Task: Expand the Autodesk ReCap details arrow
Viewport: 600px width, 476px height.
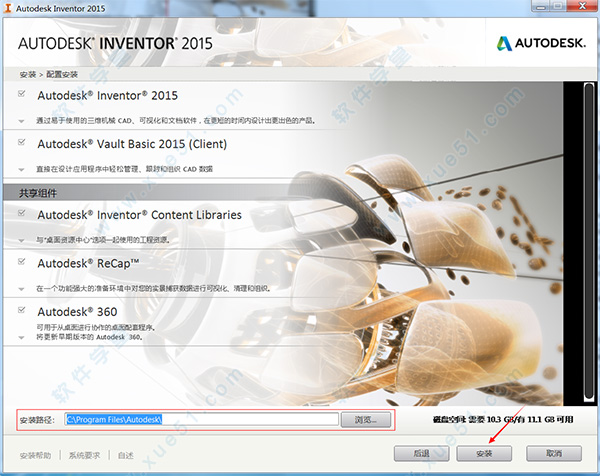Action: coord(21,289)
